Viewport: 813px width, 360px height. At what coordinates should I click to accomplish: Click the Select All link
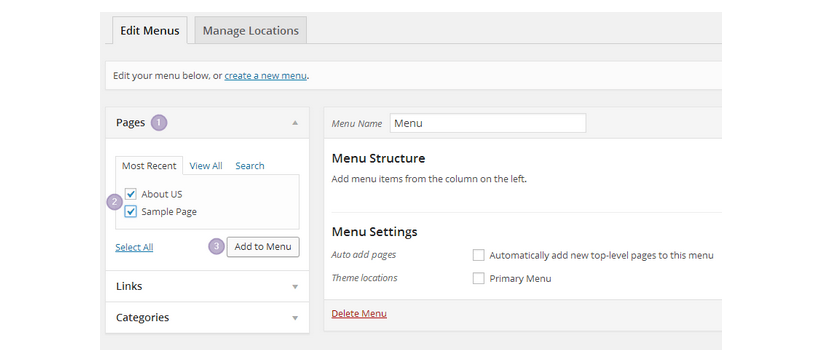(134, 247)
